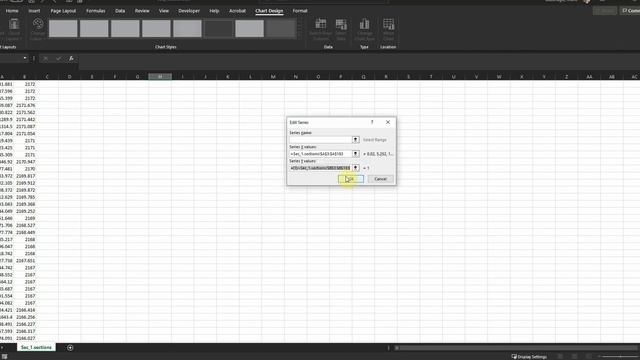This screenshot has width=640, height=360.
Task: Click the formula bar input area
Action: (359, 59)
